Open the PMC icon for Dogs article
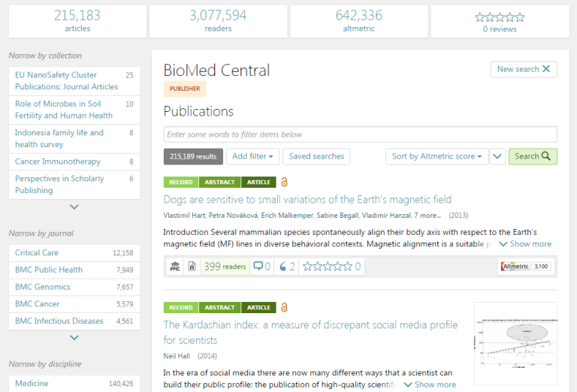The width and height of the screenshot is (577, 392). tap(175, 267)
